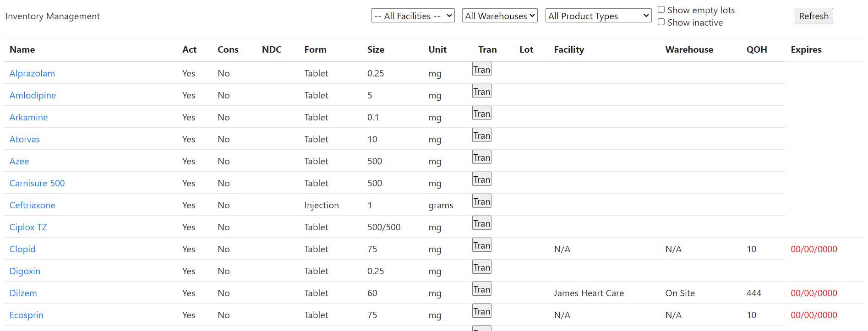Click the Refresh button

point(813,16)
